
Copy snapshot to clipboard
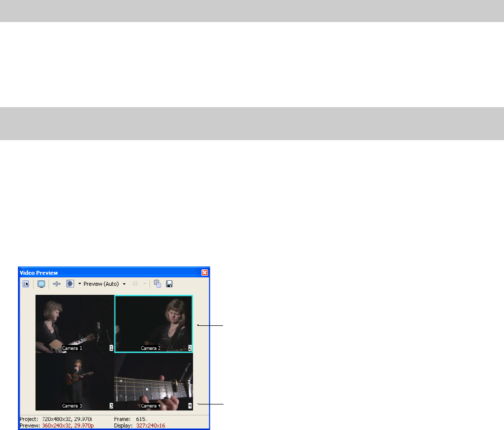pos(157,284)
